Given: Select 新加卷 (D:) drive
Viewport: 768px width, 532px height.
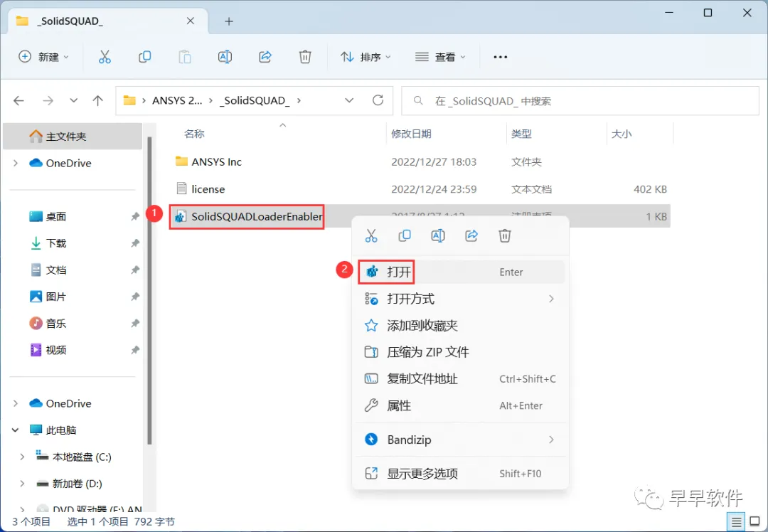Looking at the screenshot, I should click(77, 484).
